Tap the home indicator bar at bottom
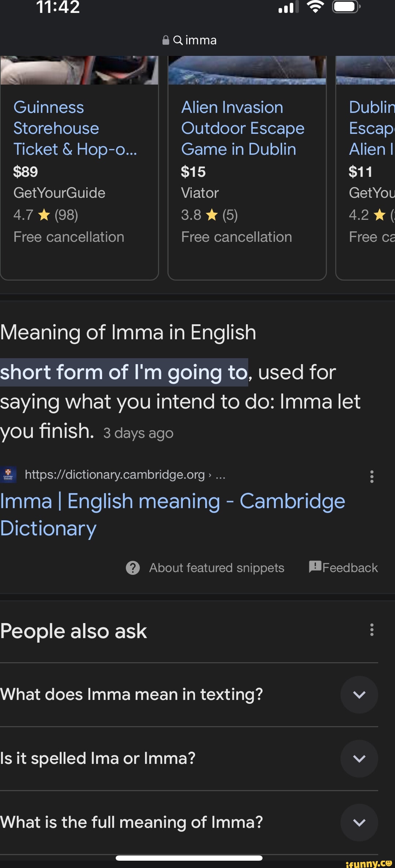Viewport: 395px width, 868px height. pyautogui.click(x=189, y=858)
